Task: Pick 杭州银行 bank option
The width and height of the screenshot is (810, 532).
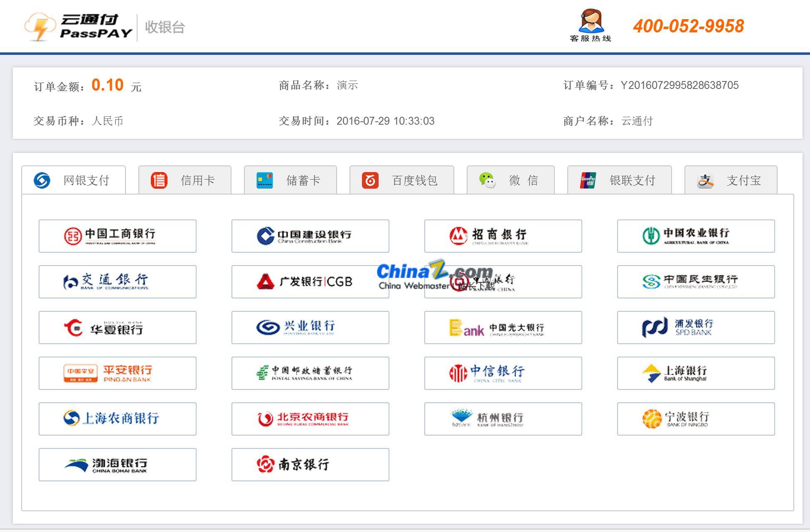Action: tap(503, 419)
